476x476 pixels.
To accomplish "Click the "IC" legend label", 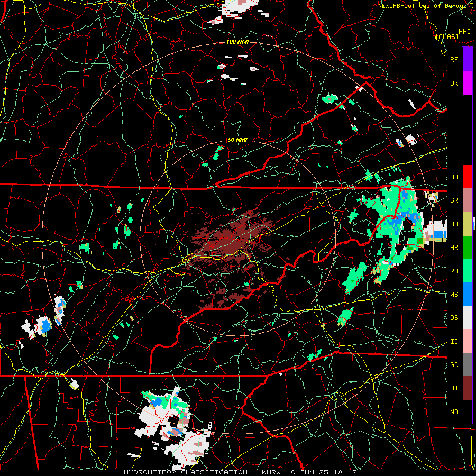I will tap(454, 342).
